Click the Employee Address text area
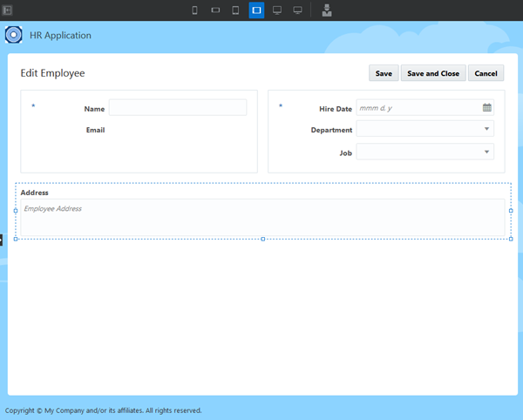523x420 pixels. pyautogui.click(x=262, y=217)
